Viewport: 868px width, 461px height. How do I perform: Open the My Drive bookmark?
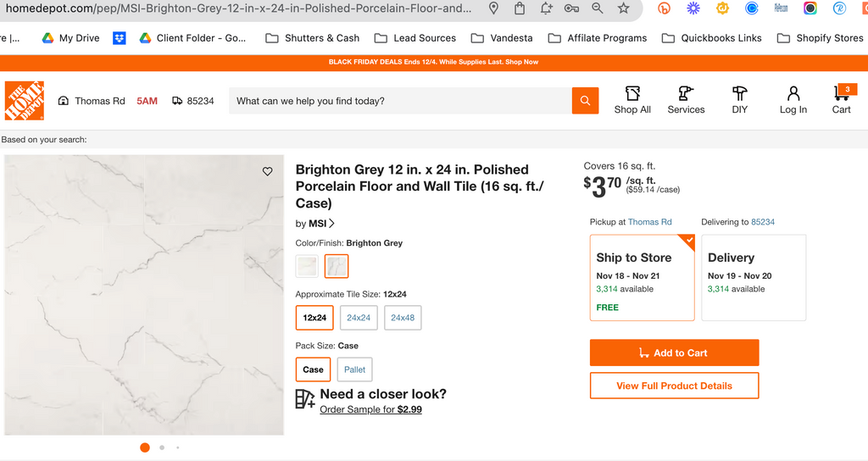[71, 37]
